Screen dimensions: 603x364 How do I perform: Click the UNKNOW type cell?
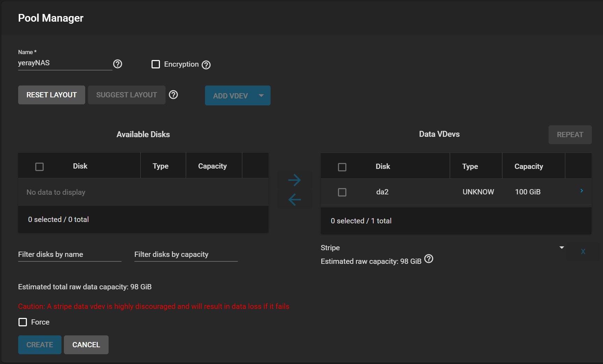tap(478, 192)
